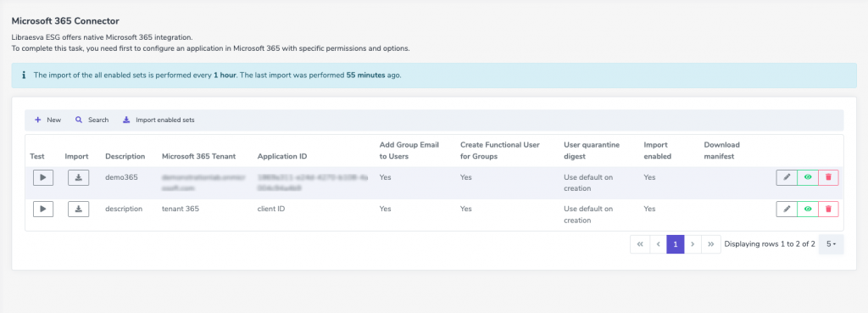Click the Import column header

pyautogui.click(x=76, y=156)
